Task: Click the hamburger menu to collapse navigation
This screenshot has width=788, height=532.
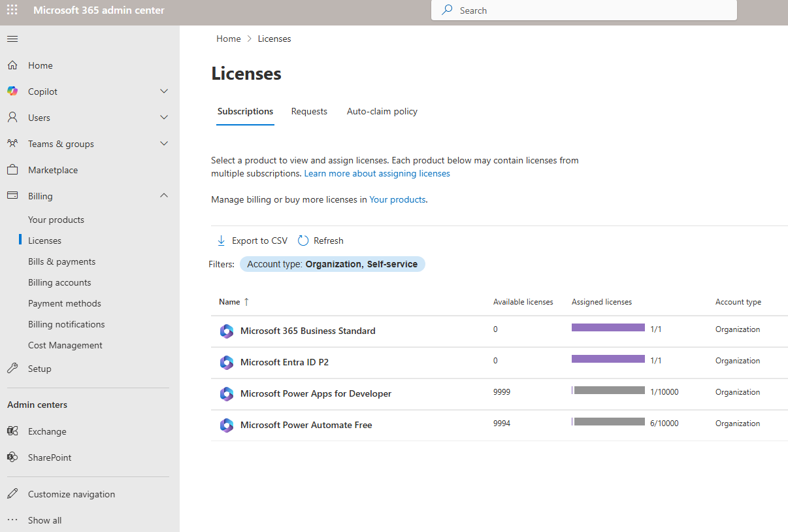Action: click(12, 39)
